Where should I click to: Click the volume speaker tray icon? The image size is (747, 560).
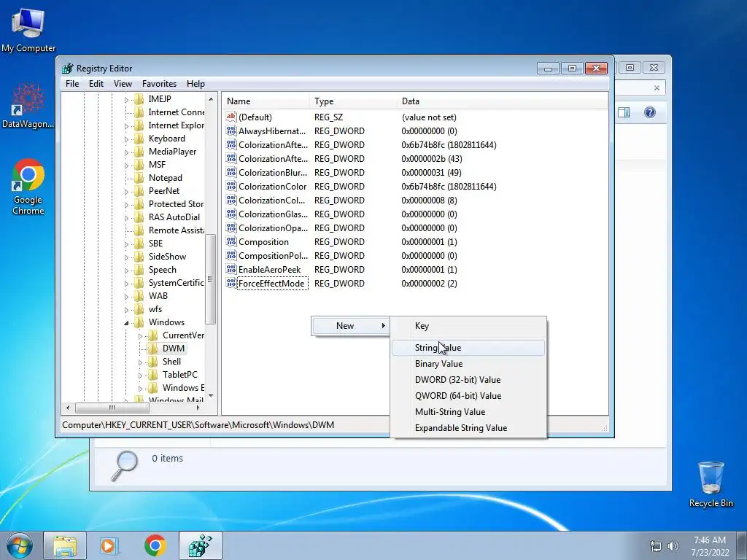tap(673, 546)
